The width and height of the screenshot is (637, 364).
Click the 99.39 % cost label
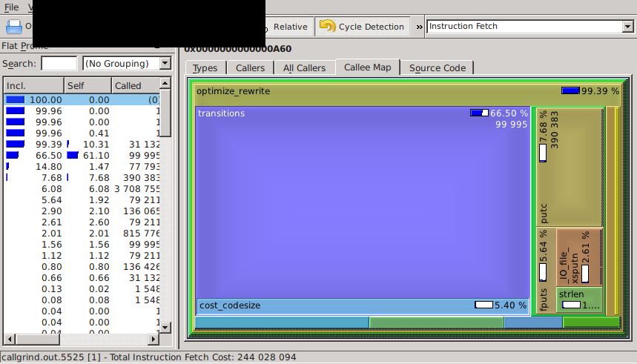600,91
